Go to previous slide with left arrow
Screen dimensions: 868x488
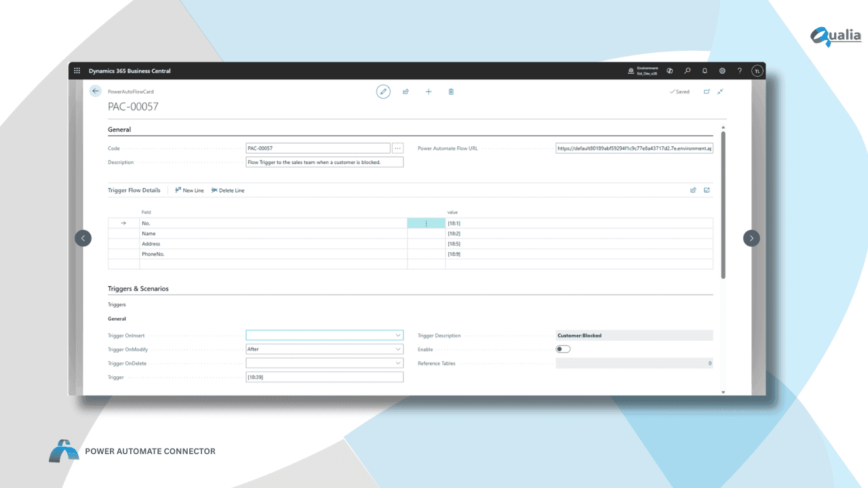(83, 238)
